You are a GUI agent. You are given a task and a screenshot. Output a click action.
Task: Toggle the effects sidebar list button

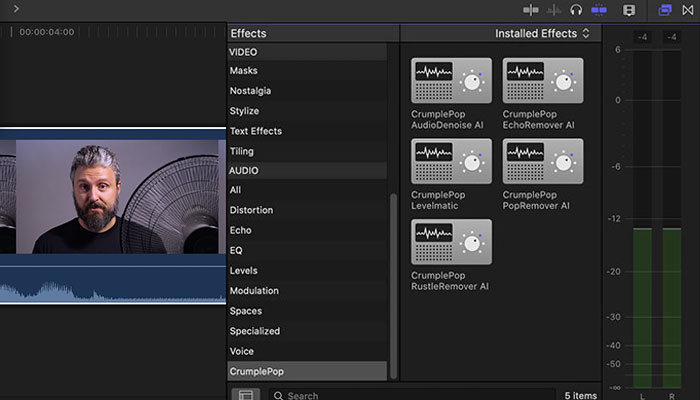tap(246, 395)
